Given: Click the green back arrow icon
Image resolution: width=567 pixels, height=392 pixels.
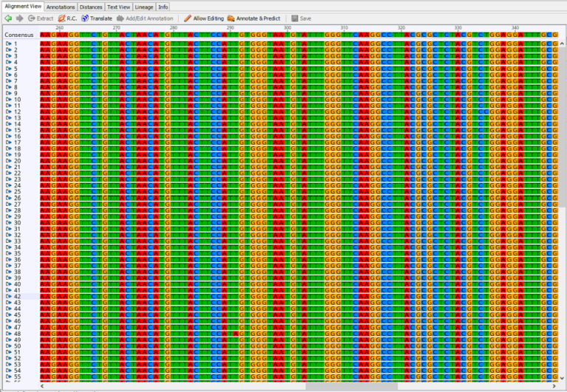Looking at the screenshot, I should pos(8,18).
